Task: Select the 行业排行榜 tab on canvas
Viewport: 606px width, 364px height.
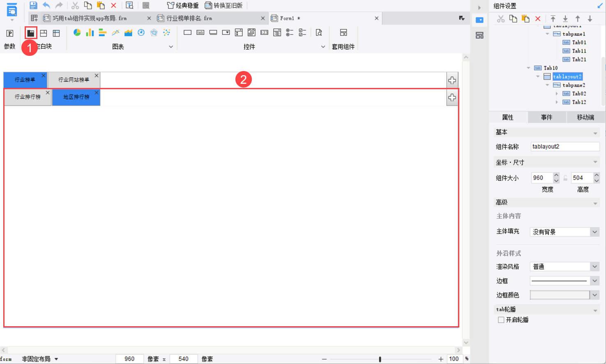Action: (28, 97)
